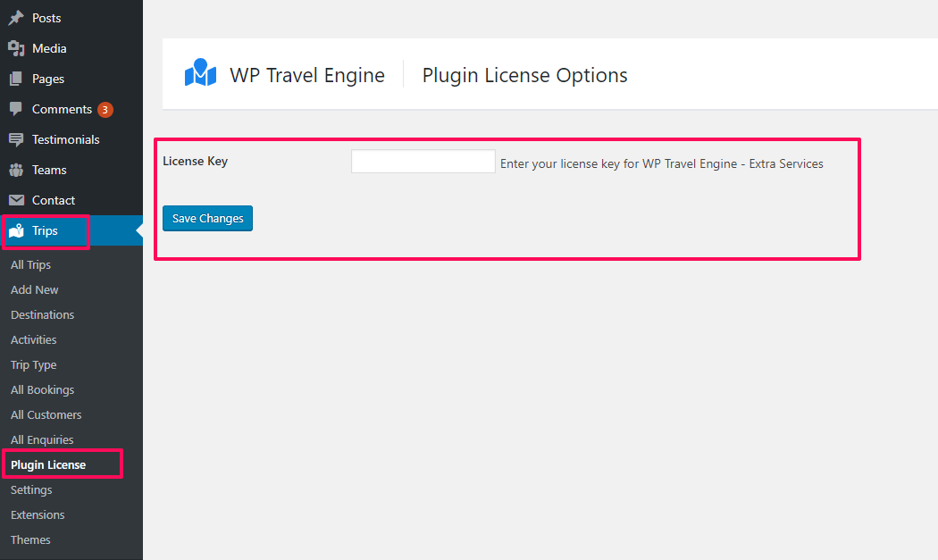Save the license with Save Changes
This screenshot has height=560, width=938.
pyautogui.click(x=207, y=219)
